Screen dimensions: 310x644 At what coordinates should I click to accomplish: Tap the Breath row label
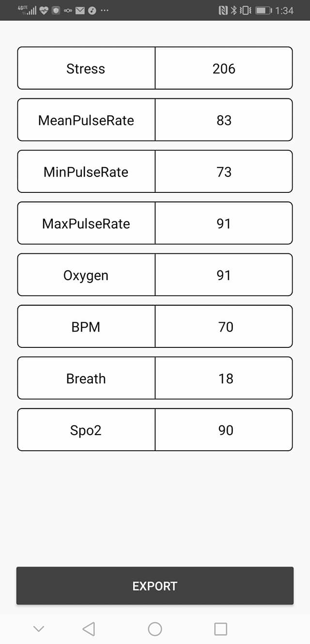pyautogui.click(x=86, y=378)
